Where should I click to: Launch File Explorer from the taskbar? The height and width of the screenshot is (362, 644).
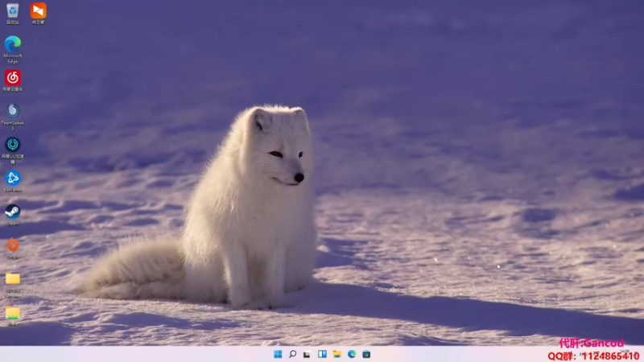(337, 354)
